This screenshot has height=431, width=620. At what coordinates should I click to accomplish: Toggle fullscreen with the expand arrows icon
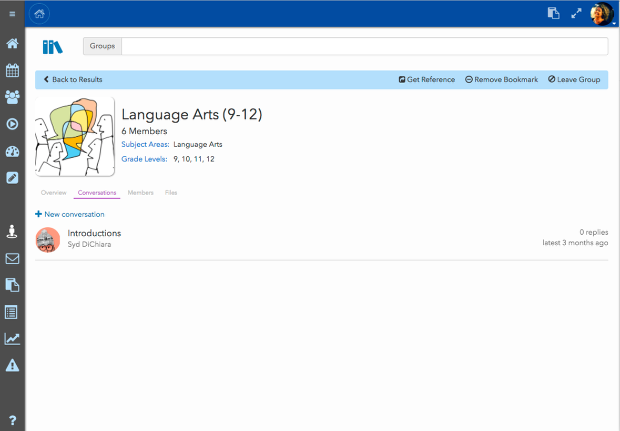tap(577, 13)
